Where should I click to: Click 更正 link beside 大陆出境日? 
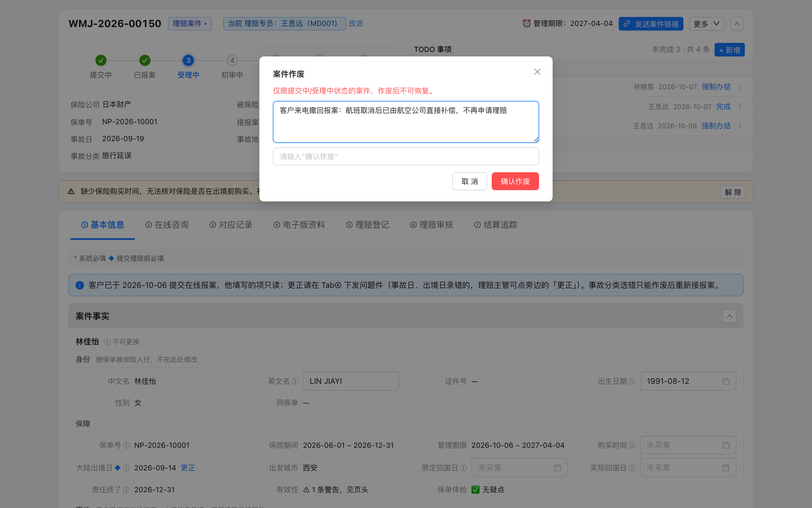coord(188,468)
